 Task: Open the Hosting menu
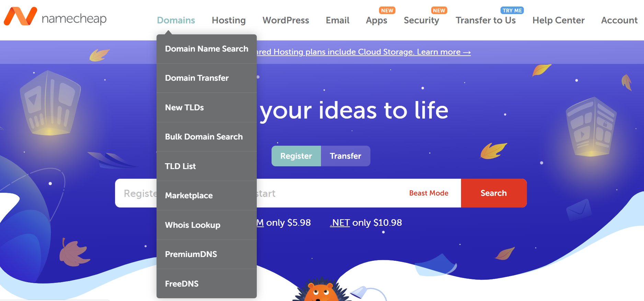(x=229, y=20)
